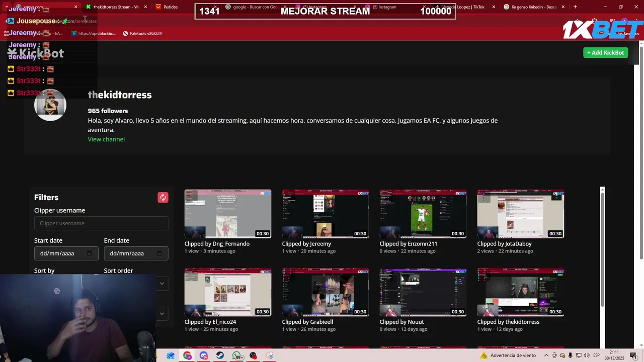Click the thekidtorress profile avatar
The width and height of the screenshot is (644, 362).
tap(50, 105)
